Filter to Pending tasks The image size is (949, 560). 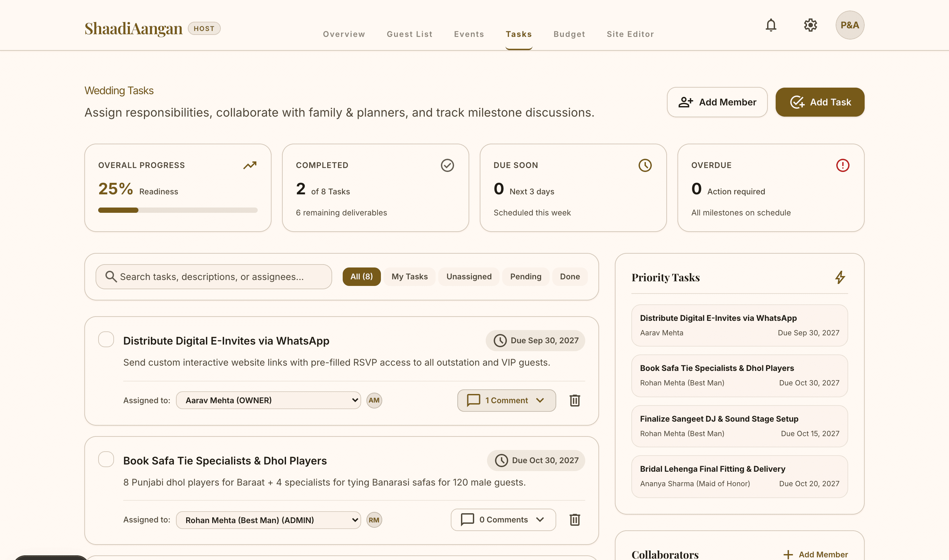coord(526,277)
